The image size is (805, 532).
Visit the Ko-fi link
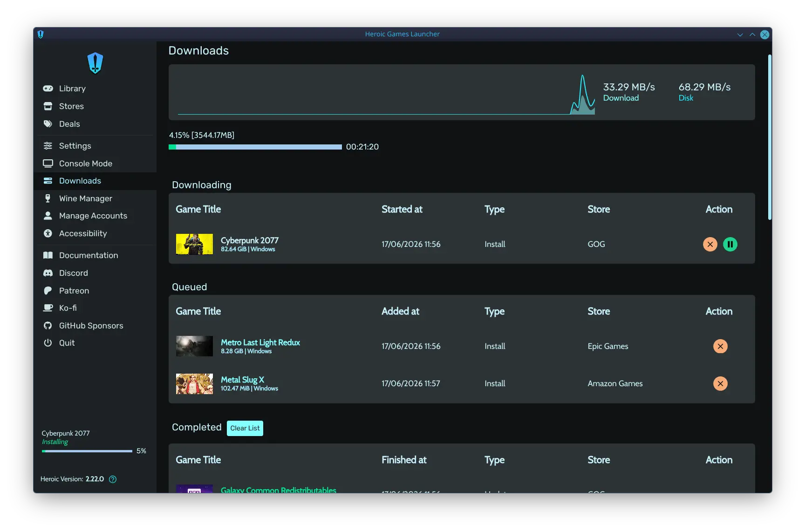pyautogui.click(x=95, y=308)
